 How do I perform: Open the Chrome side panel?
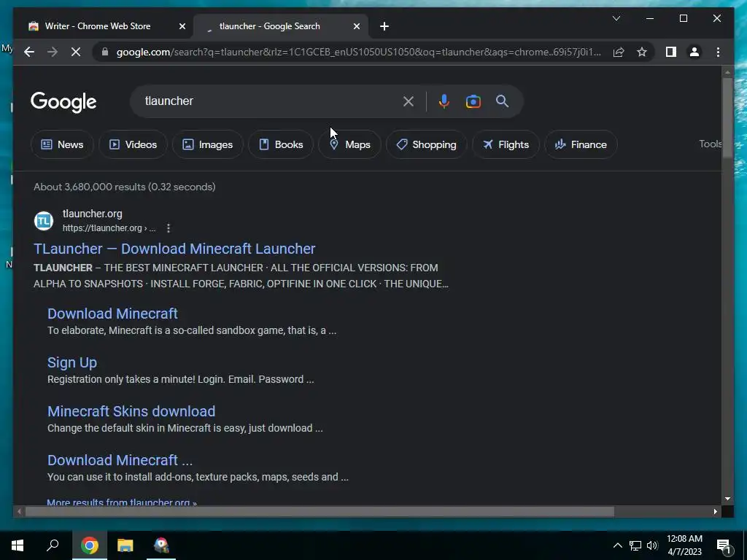tap(671, 52)
